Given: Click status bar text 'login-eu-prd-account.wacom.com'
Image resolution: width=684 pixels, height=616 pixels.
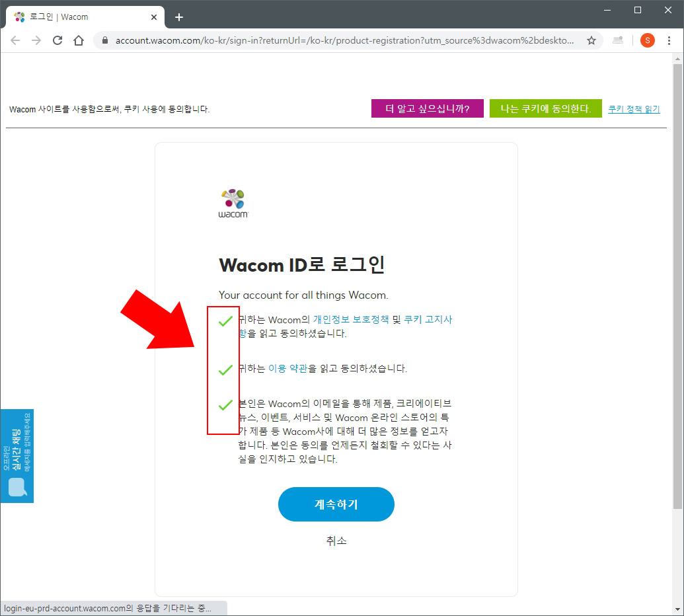Looking at the screenshot, I should [x=65, y=608].
